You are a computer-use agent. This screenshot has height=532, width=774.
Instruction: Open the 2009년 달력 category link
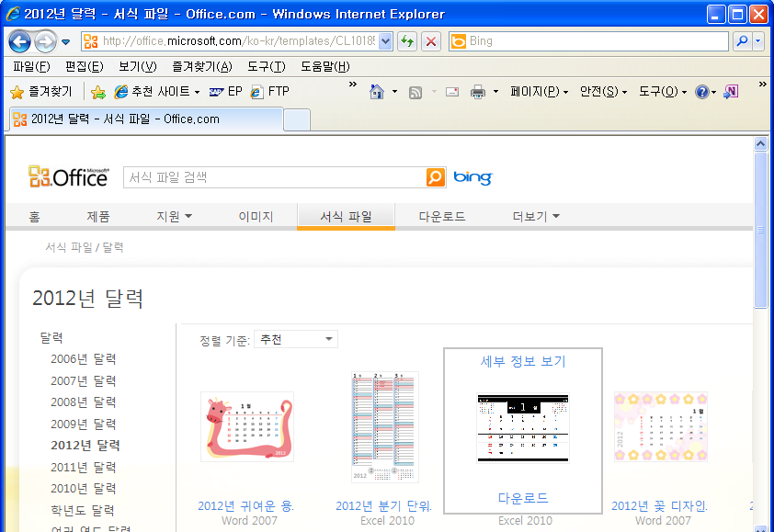pos(84,424)
